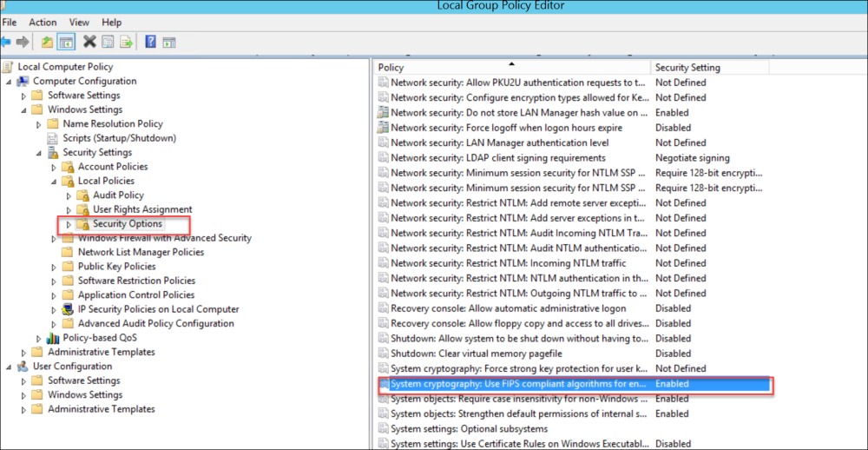Expand the Account Policies node
The height and width of the screenshot is (450, 868).
[54, 167]
